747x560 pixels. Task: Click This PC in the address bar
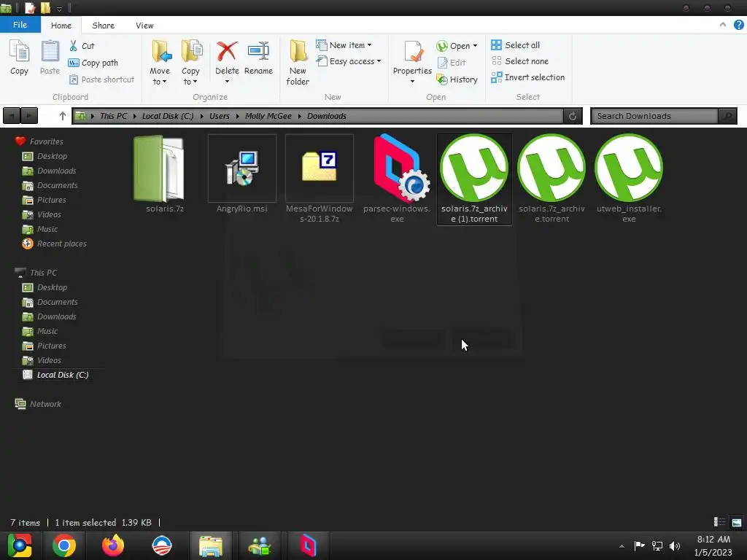(113, 116)
